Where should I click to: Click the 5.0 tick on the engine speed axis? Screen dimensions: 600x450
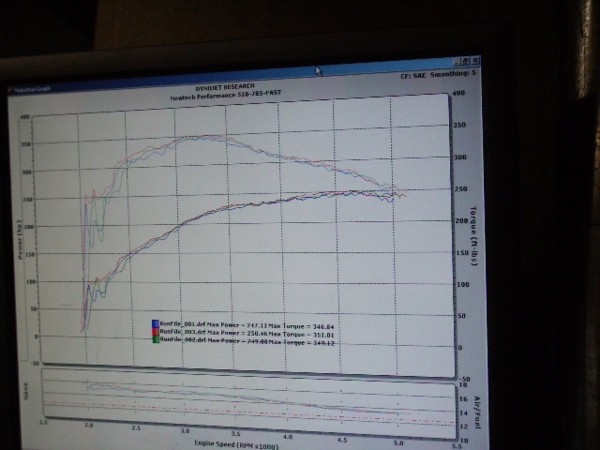[x=398, y=443]
